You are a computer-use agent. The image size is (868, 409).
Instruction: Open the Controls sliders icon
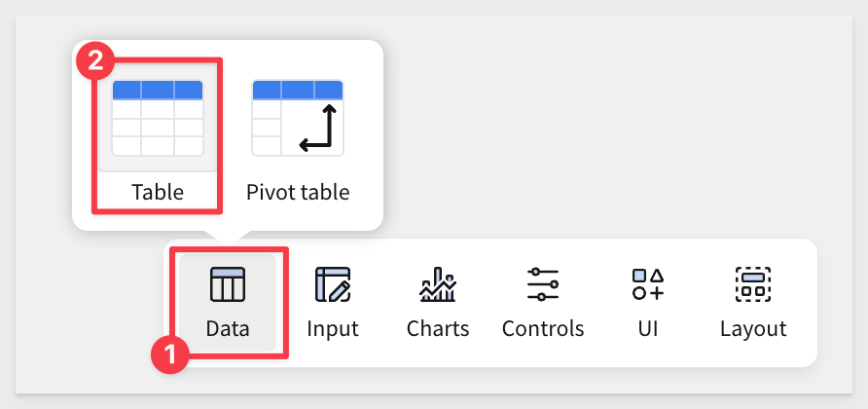click(543, 284)
